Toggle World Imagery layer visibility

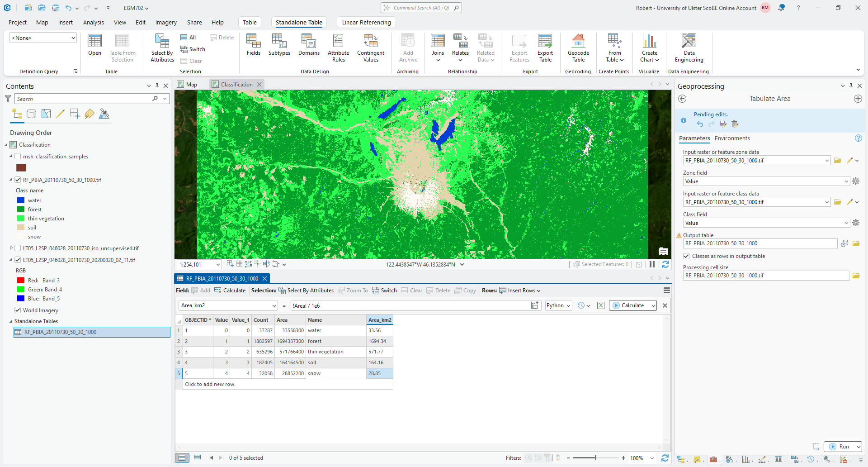point(18,310)
